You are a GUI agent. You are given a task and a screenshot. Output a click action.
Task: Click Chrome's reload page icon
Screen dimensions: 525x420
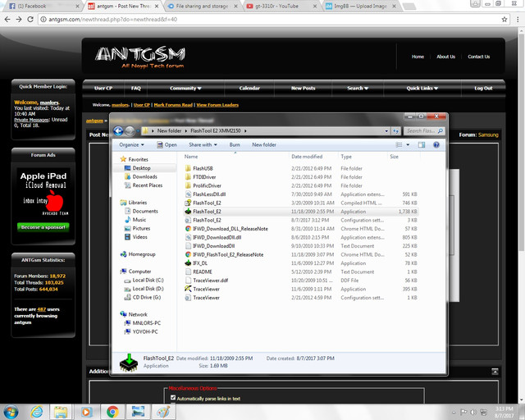pyautogui.click(x=30, y=20)
